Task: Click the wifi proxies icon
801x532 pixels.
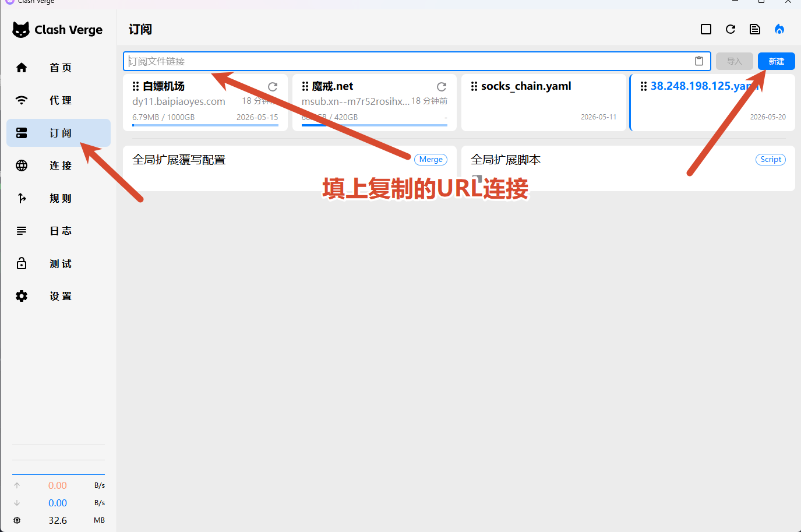Action: (x=22, y=100)
